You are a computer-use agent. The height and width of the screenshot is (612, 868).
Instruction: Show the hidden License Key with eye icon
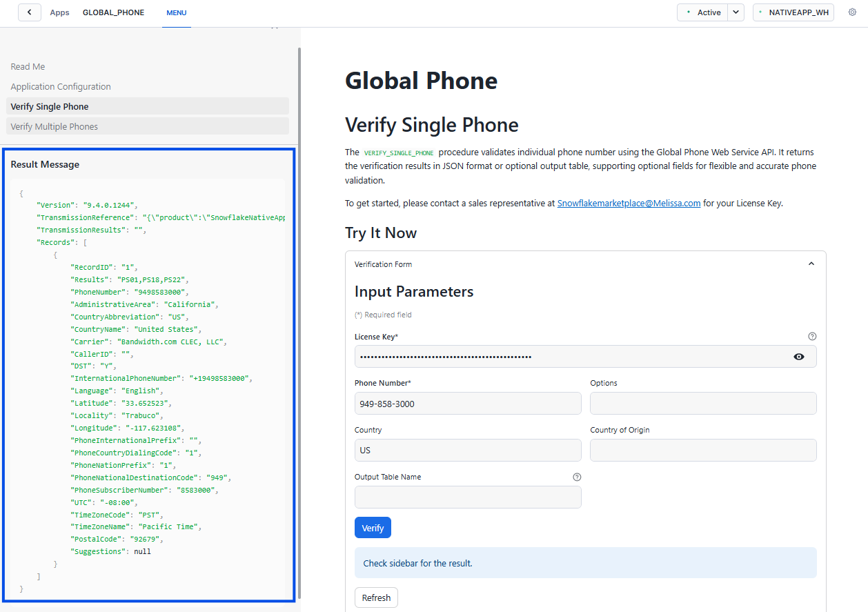[x=799, y=357]
